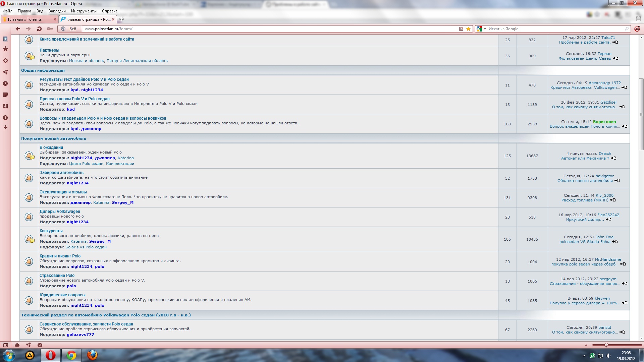
Task: Bookmark the page with the star icon
Action: (x=468, y=29)
